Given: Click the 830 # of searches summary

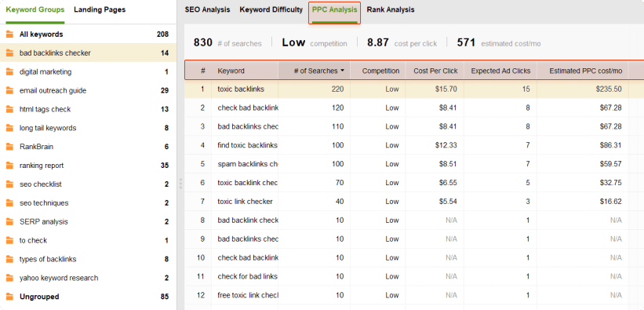Looking at the screenshot, I should (x=227, y=42).
